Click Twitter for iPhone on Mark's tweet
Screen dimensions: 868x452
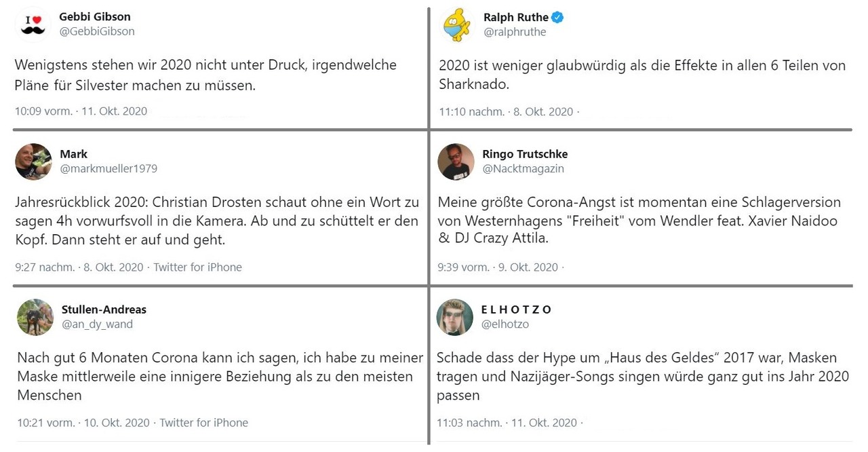click(x=198, y=267)
